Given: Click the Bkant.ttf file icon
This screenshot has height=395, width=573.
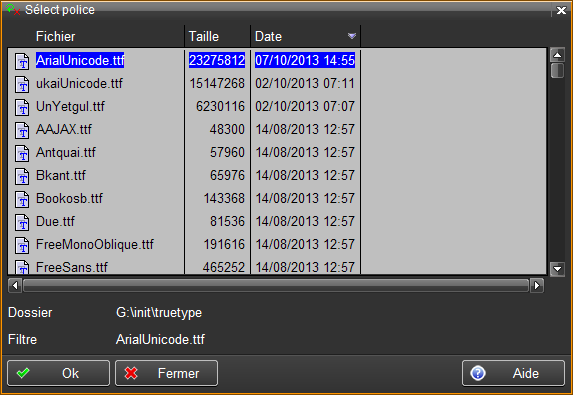Looking at the screenshot, I should click(x=22, y=176).
